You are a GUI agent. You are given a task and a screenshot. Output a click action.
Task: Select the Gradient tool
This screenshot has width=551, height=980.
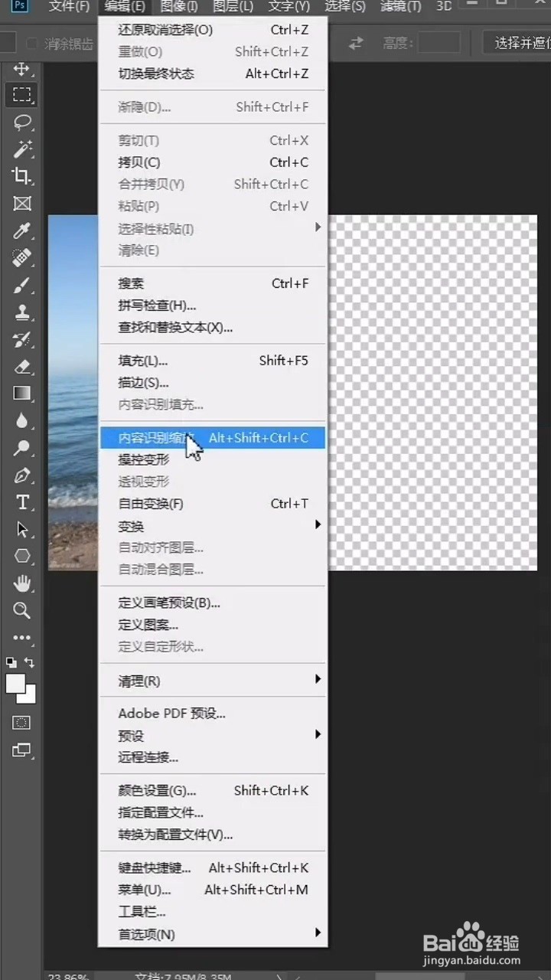(x=21, y=394)
